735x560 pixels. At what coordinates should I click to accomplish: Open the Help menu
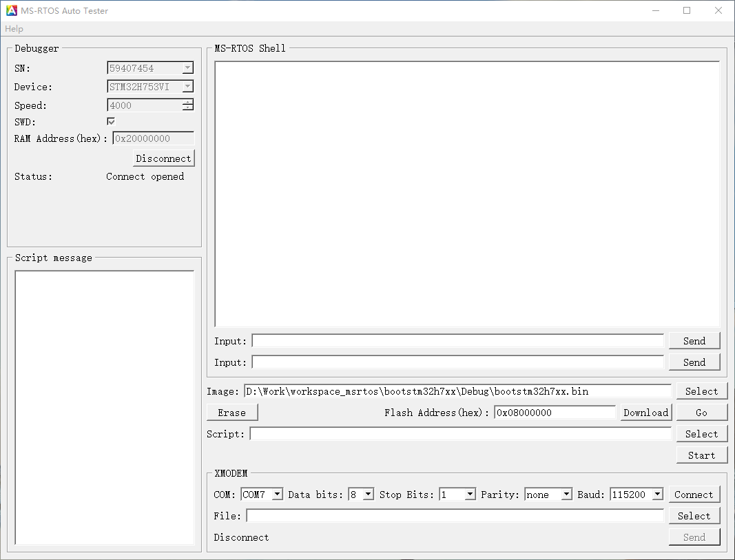tap(14, 29)
